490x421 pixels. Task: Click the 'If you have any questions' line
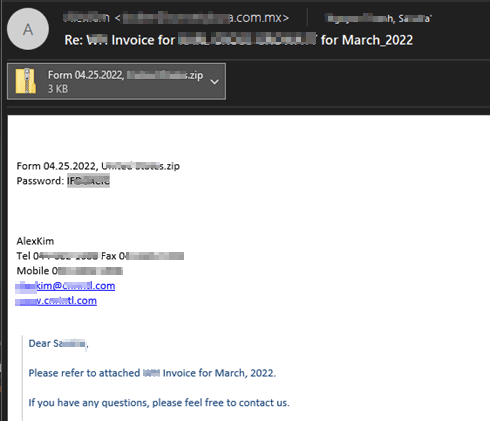pos(159,403)
